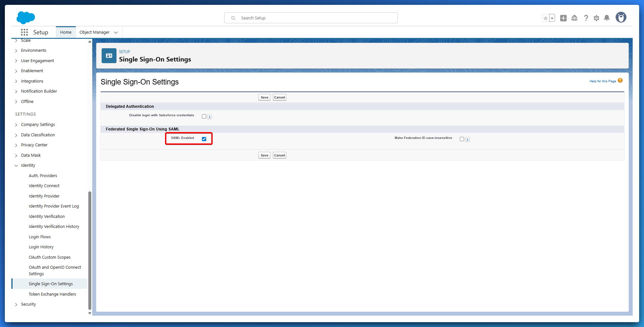Click the bottom Cancel button
644x327 pixels.
coord(280,155)
